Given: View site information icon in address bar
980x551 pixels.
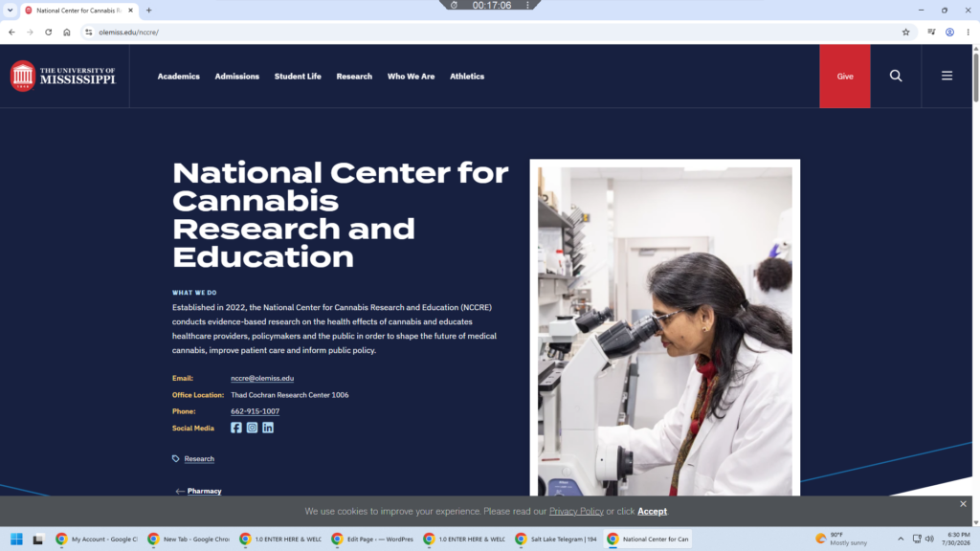Looking at the screenshot, I should (x=89, y=33).
